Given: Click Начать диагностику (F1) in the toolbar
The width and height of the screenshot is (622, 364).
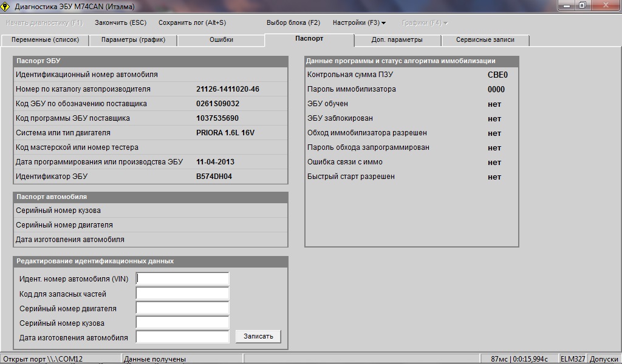Looking at the screenshot, I should [44, 22].
